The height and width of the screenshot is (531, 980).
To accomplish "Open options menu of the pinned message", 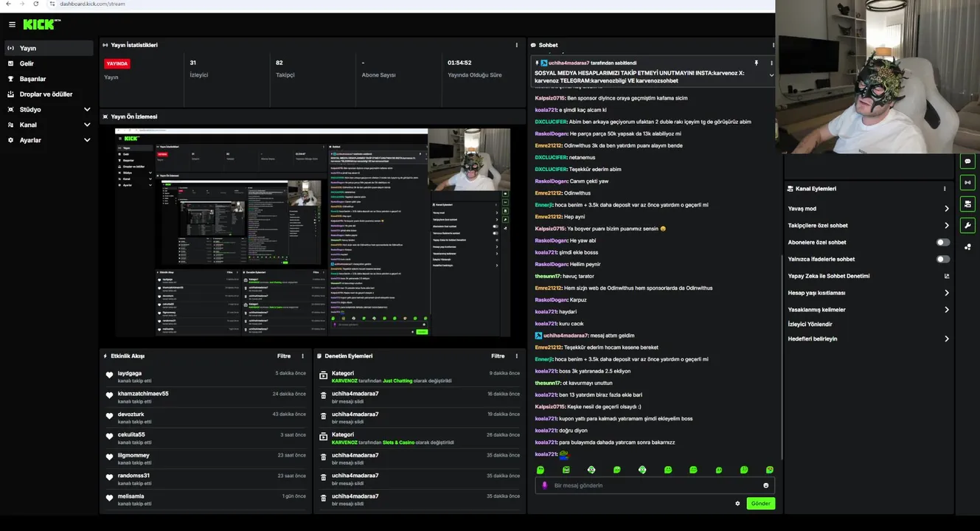I will pos(771,63).
